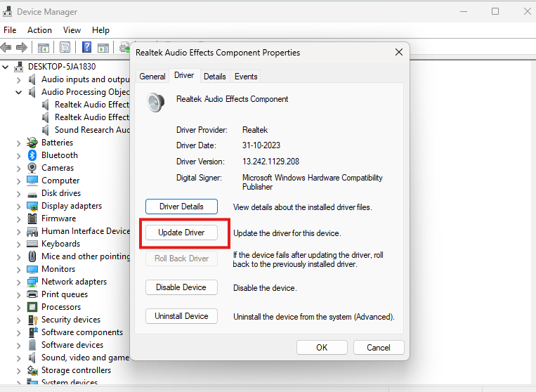The width and height of the screenshot is (536, 392).
Task: Confirm the dialog with OK
Action: [x=322, y=348]
